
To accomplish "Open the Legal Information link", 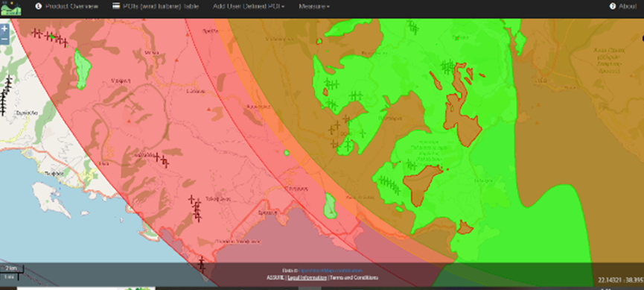I will [x=307, y=277].
